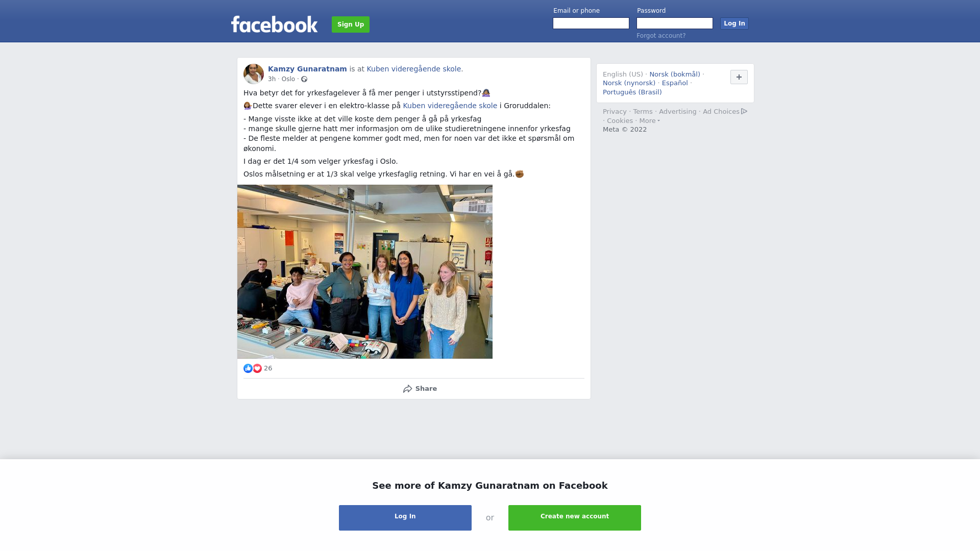980x551 pixels.
Task: Click the Share arrow icon
Action: [407, 389]
